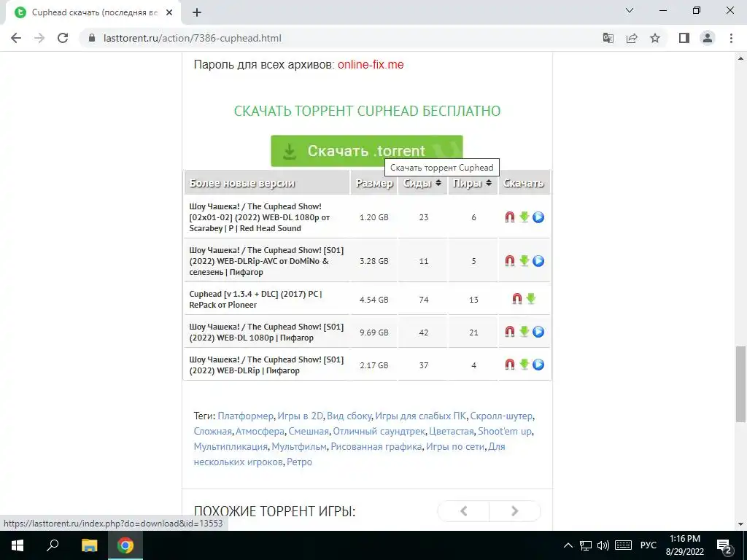The image size is (747, 560).
Task: Open volume control in system tray
Action: (x=603, y=545)
